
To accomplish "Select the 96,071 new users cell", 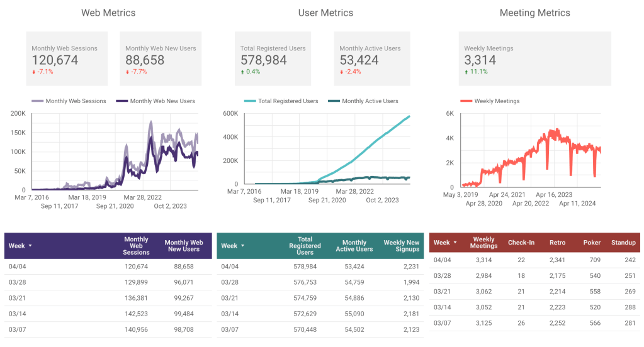I will tap(184, 282).
